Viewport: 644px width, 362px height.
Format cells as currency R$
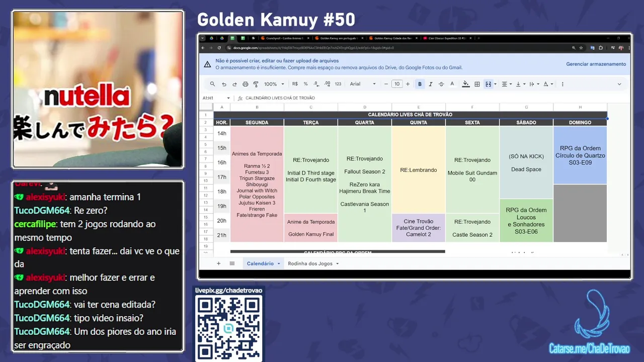point(295,84)
